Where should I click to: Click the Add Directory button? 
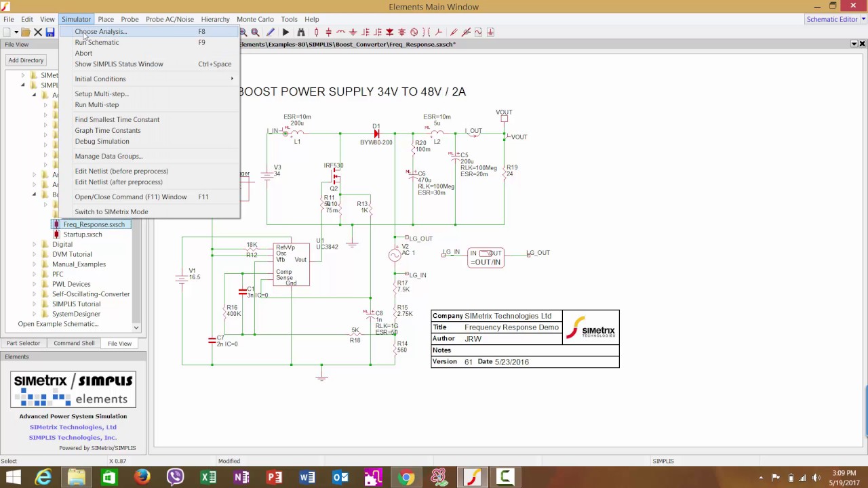click(26, 60)
